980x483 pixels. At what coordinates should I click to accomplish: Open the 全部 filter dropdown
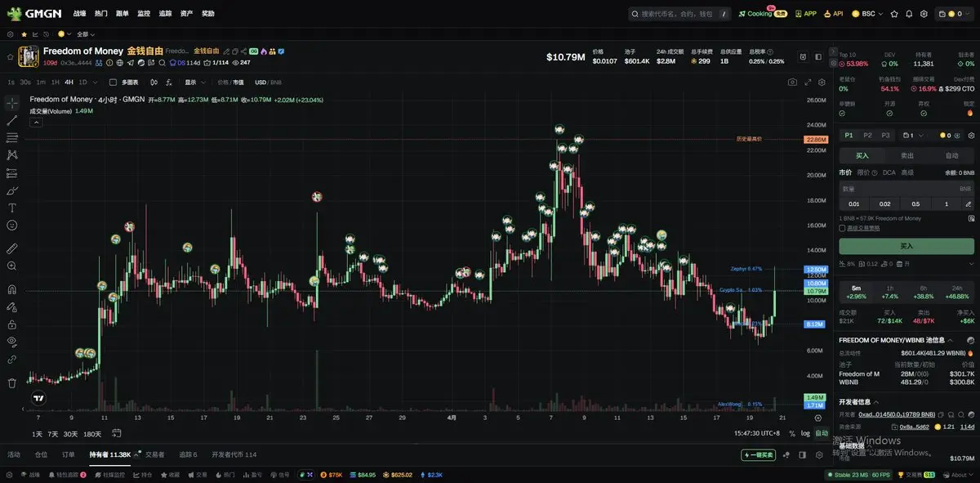coord(86,34)
